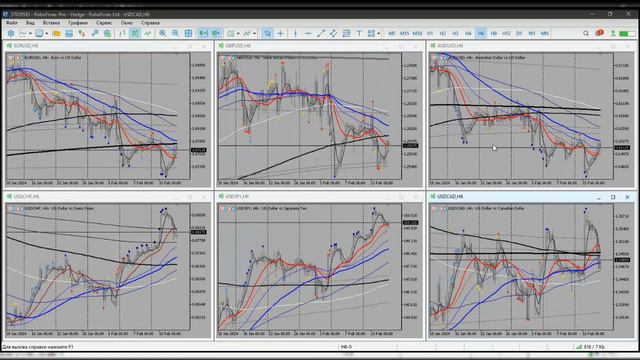The height and width of the screenshot is (360, 640).
Task: Toggle the standard cursor mode
Action: [267, 33]
